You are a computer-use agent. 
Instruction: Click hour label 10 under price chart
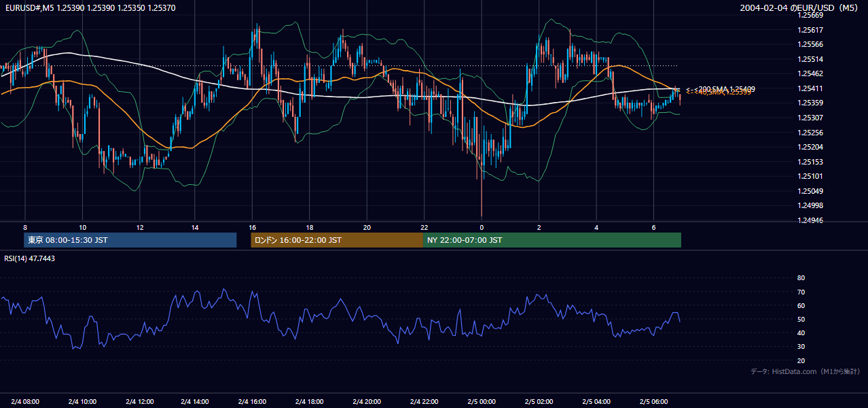[x=82, y=227]
